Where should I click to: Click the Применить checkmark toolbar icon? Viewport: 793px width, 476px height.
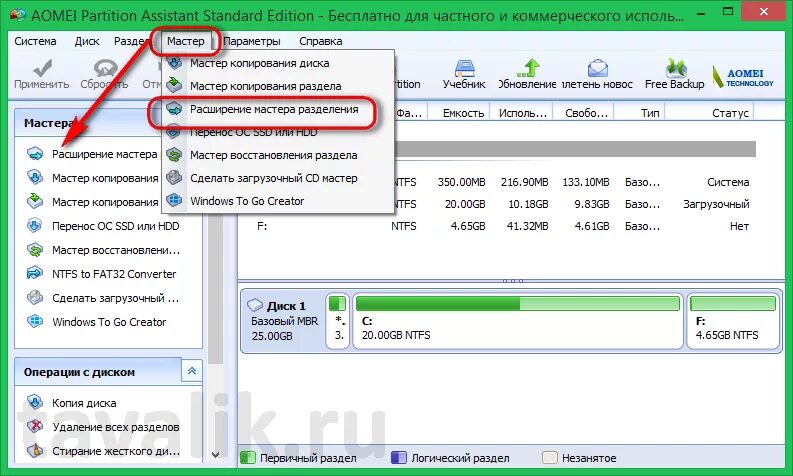pyautogui.click(x=41, y=68)
